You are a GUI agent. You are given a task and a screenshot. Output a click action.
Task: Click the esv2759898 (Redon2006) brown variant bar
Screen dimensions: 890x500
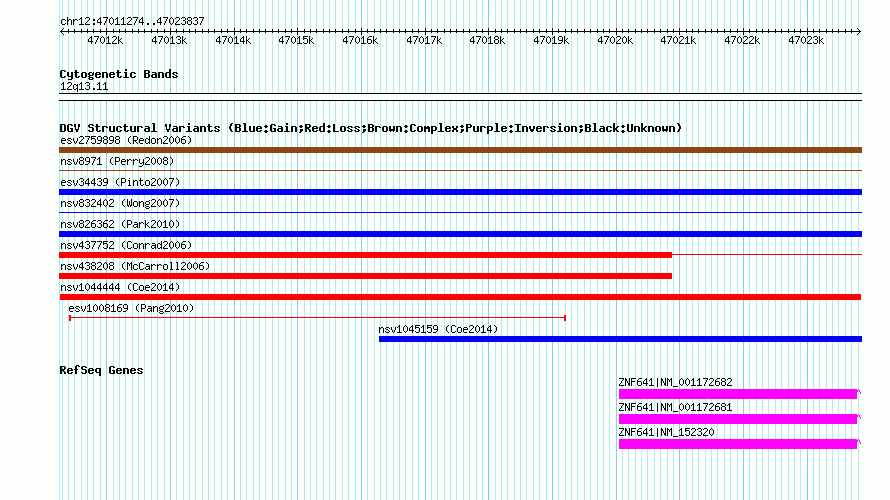pos(460,150)
